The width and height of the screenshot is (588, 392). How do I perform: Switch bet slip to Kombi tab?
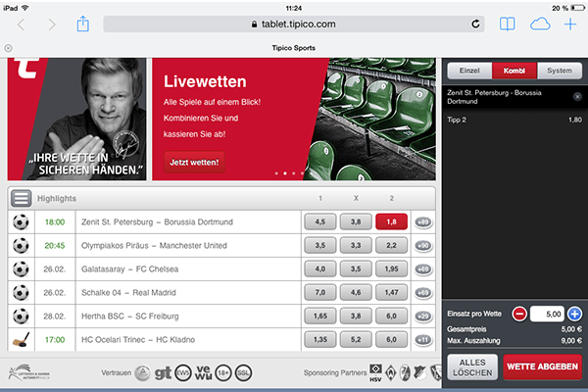[x=514, y=71]
